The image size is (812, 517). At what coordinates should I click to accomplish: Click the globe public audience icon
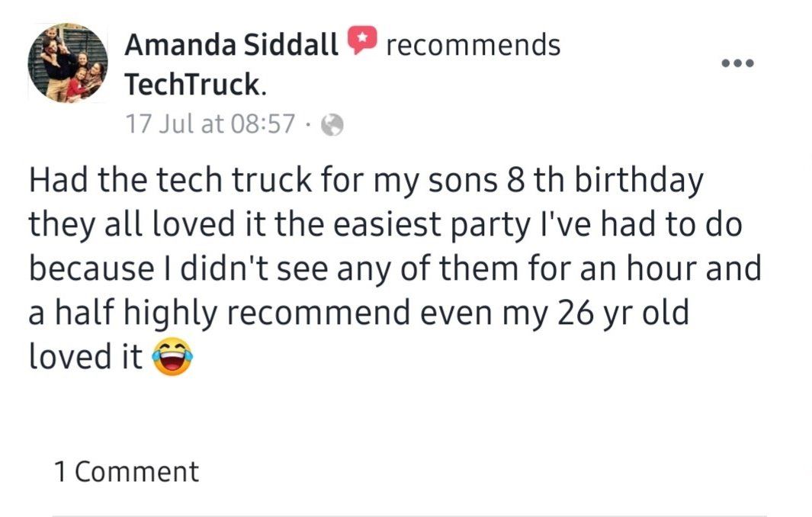point(331,125)
